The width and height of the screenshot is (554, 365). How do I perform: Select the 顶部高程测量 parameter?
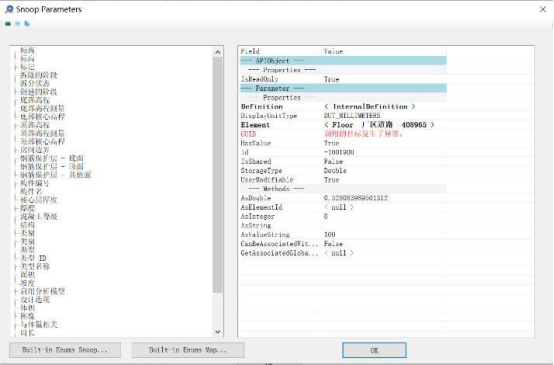point(42,133)
